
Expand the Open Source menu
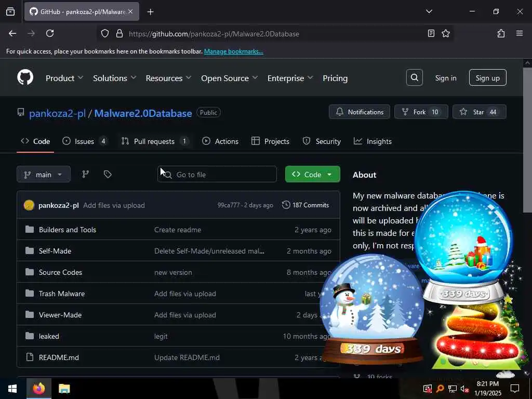[x=229, y=78]
